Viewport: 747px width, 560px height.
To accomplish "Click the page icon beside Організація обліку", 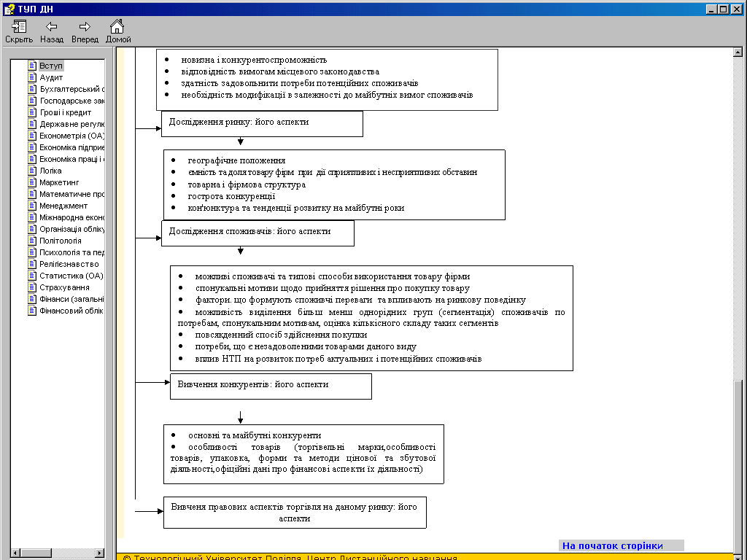I will [32, 229].
